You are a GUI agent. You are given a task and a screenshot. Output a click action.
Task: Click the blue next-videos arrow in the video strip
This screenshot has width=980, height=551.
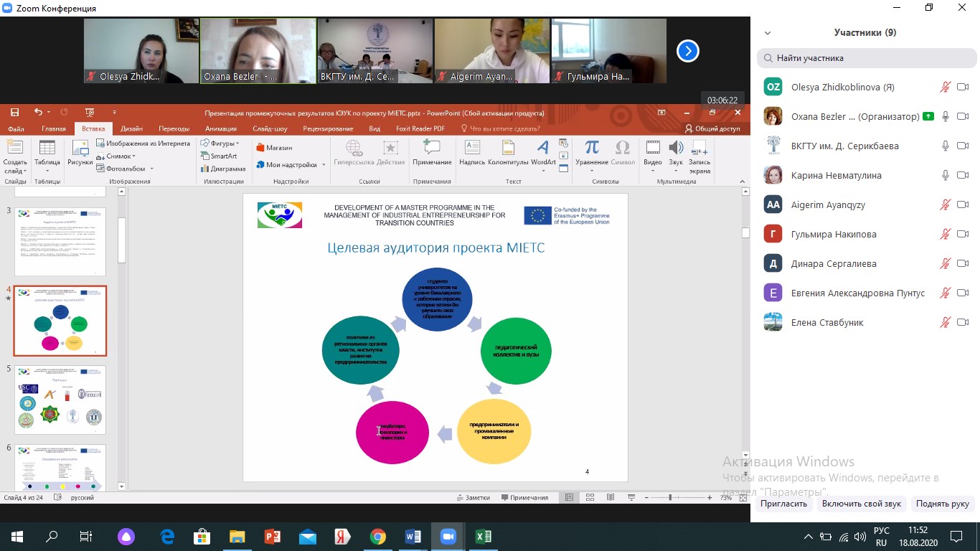click(x=687, y=51)
